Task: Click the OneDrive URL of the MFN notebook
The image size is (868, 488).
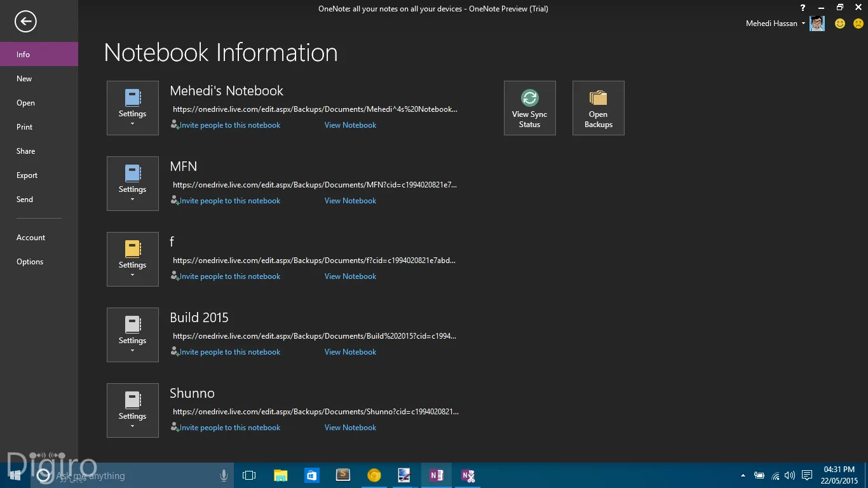Action: point(315,185)
